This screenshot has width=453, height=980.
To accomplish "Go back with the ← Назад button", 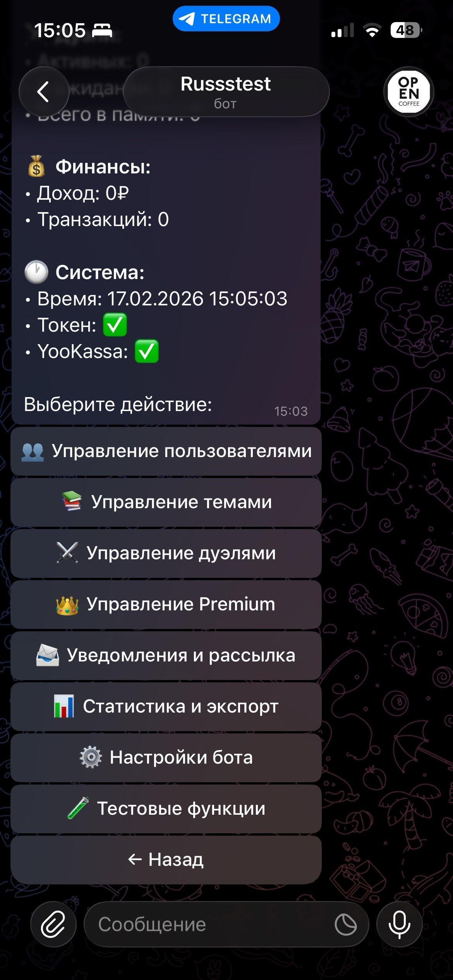I will pos(166,860).
